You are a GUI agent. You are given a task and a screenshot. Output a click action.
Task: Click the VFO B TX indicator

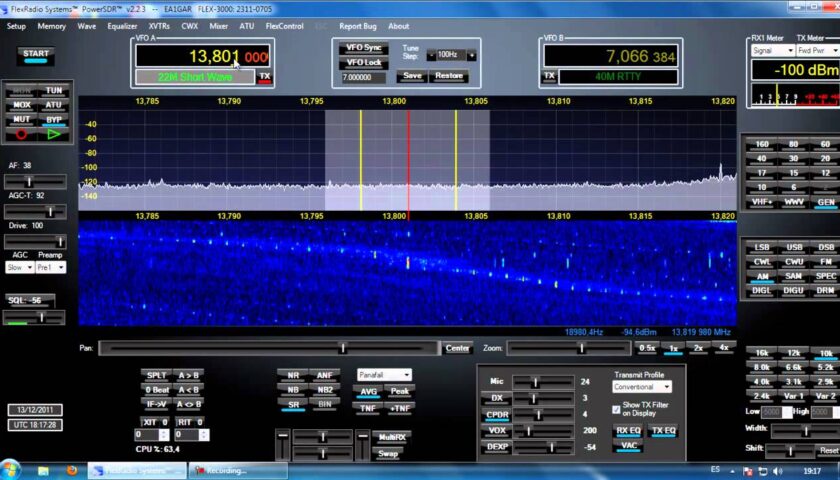(549, 77)
